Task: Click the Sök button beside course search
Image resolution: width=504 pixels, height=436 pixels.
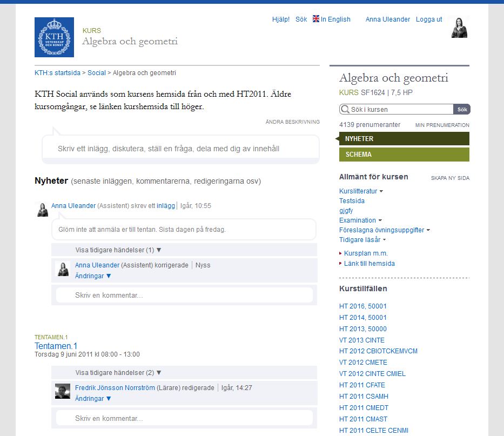Action: coord(462,109)
